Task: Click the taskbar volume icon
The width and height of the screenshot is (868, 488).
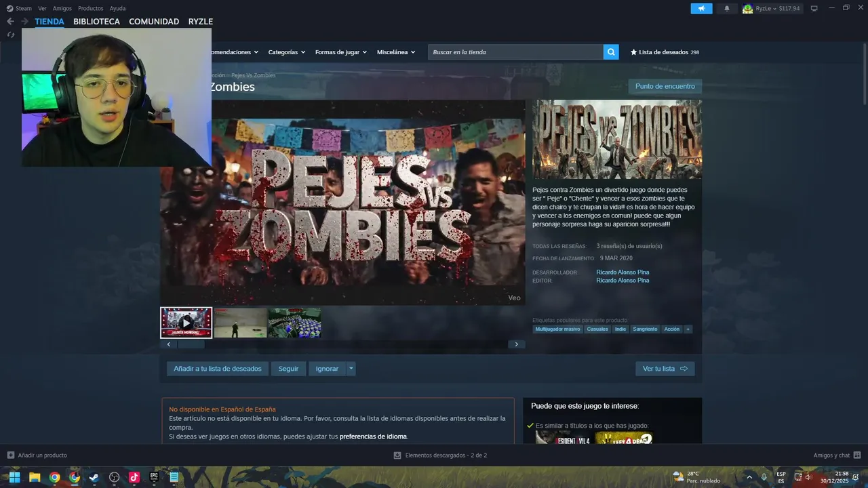Action: point(808,477)
